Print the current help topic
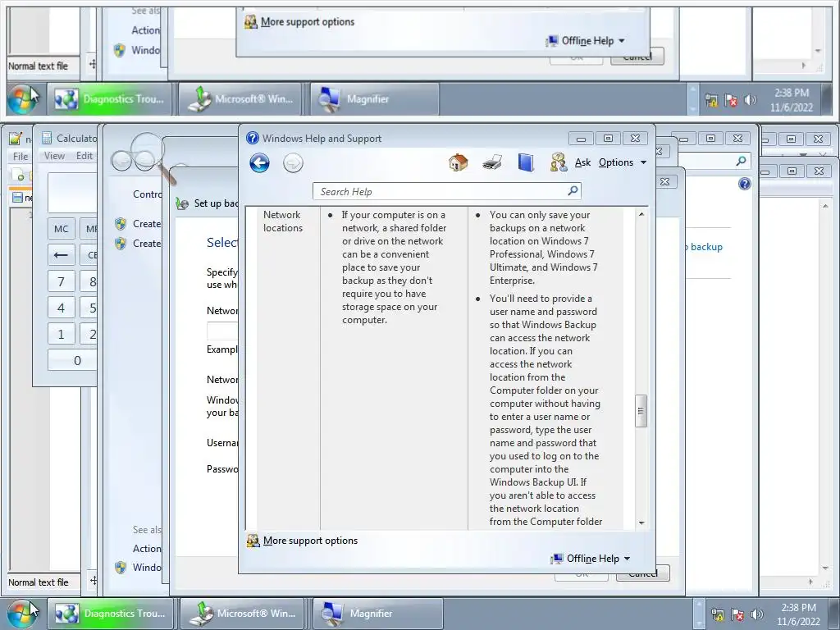 click(x=492, y=162)
